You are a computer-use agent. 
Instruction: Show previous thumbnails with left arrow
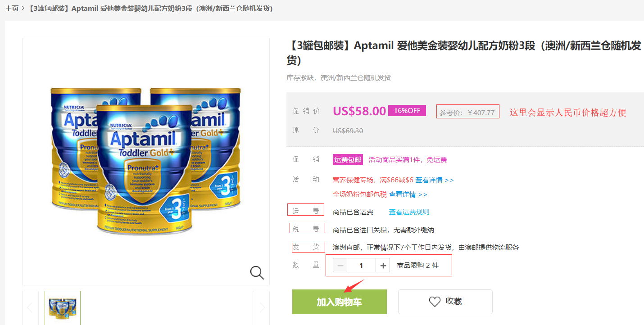coord(30,308)
